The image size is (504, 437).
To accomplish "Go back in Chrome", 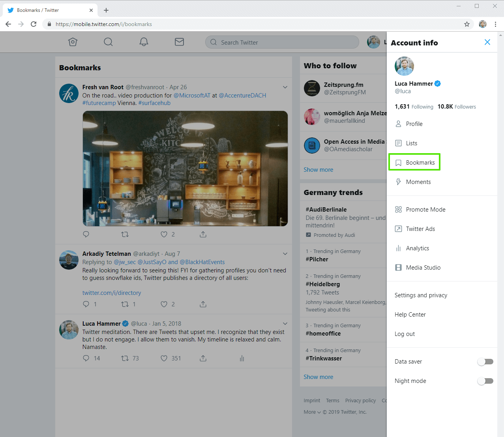I will 8,24.
